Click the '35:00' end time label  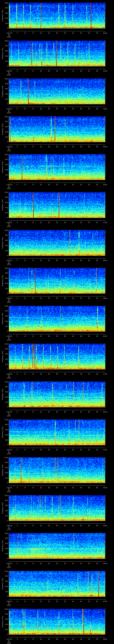point(105,147)
